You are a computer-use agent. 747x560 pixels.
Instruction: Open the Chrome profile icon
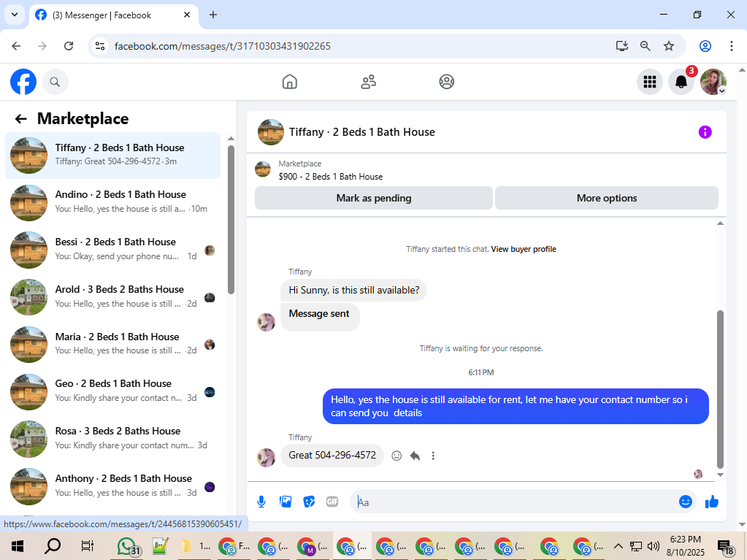click(x=705, y=46)
